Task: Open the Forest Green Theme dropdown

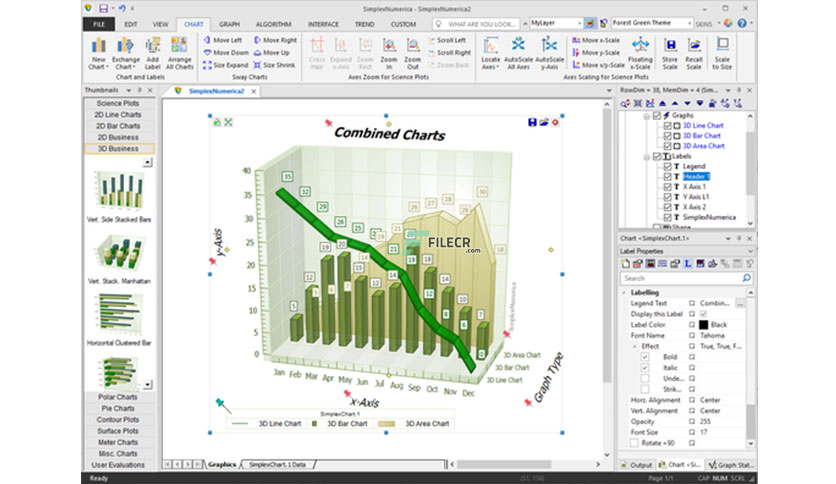Action: tap(689, 23)
